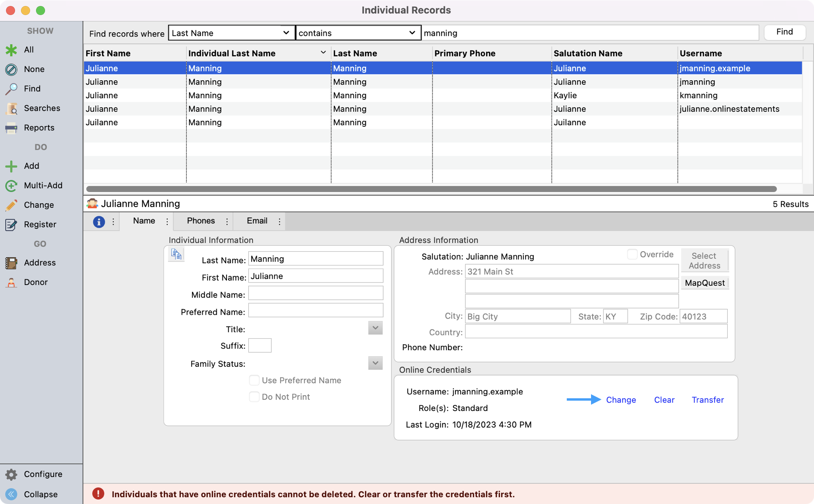Click the horizontal scrollbar under the results

(431, 189)
